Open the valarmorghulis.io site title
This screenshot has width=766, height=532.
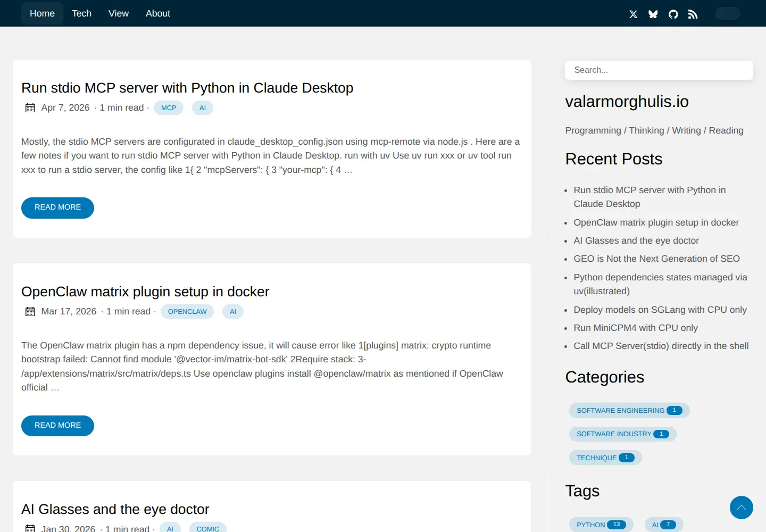point(627,102)
